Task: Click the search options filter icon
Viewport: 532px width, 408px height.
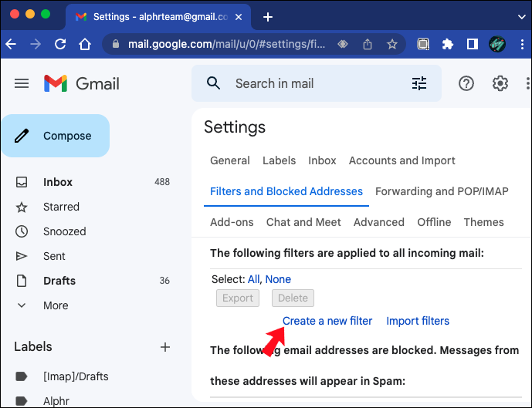Action: tap(419, 83)
